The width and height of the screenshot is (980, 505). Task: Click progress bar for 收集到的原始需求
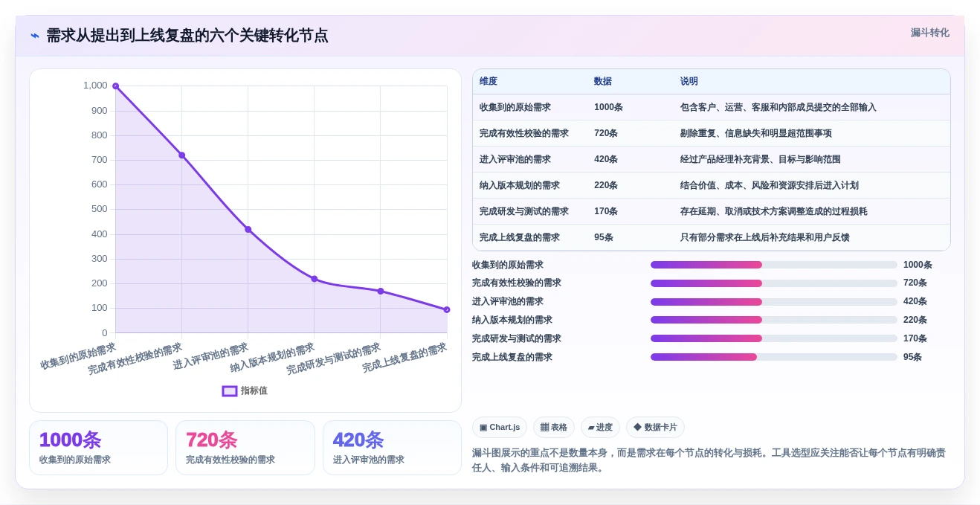point(774,265)
